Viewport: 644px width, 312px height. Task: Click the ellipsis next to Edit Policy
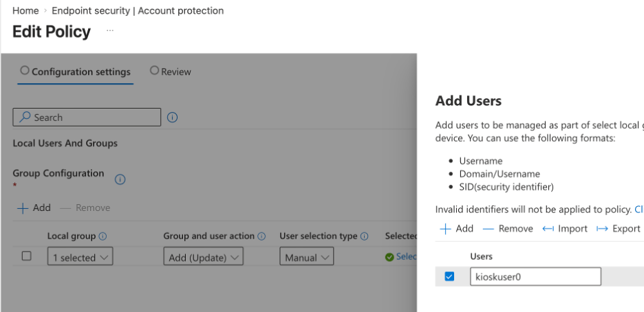[x=110, y=32]
